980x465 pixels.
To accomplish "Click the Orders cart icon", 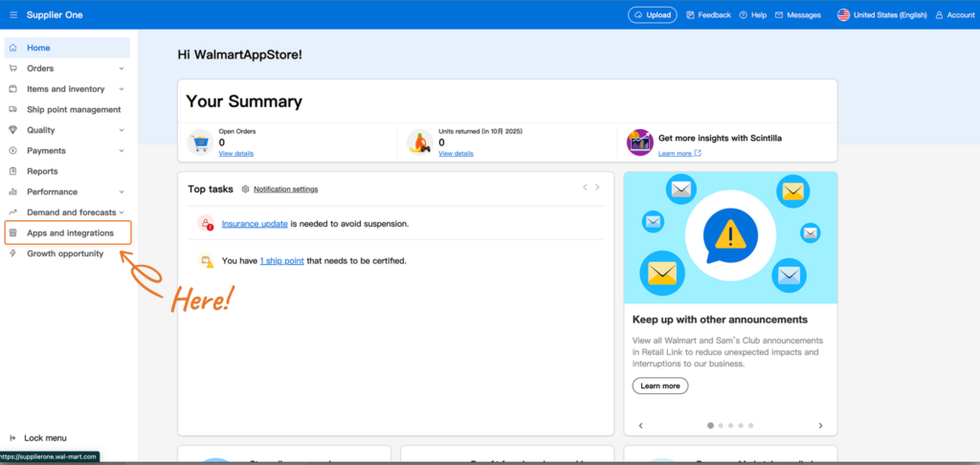I will coord(13,68).
